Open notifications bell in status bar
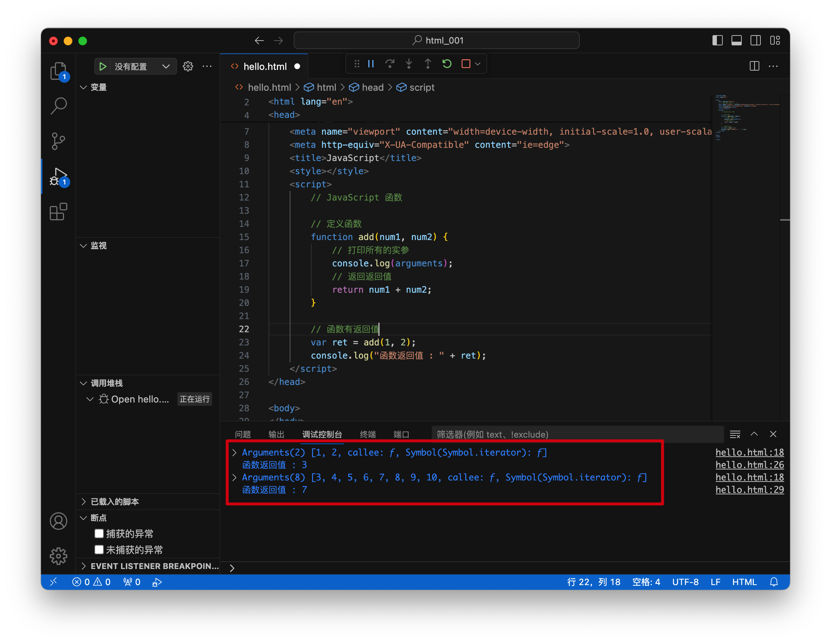 tap(774, 582)
